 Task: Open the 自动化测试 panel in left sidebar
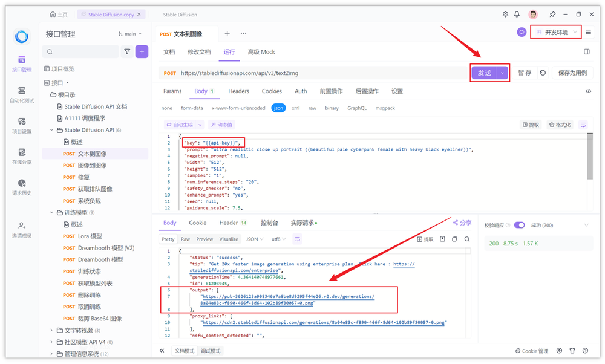coord(22,94)
